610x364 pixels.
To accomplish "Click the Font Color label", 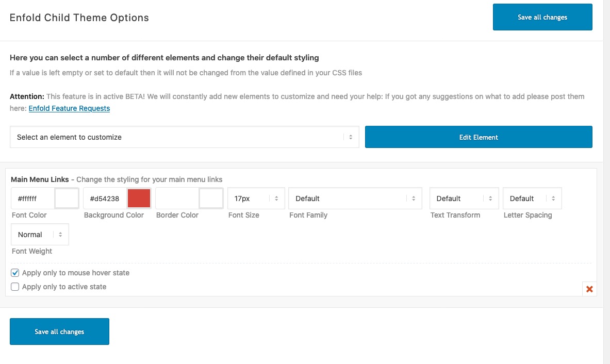I will (29, 215).
